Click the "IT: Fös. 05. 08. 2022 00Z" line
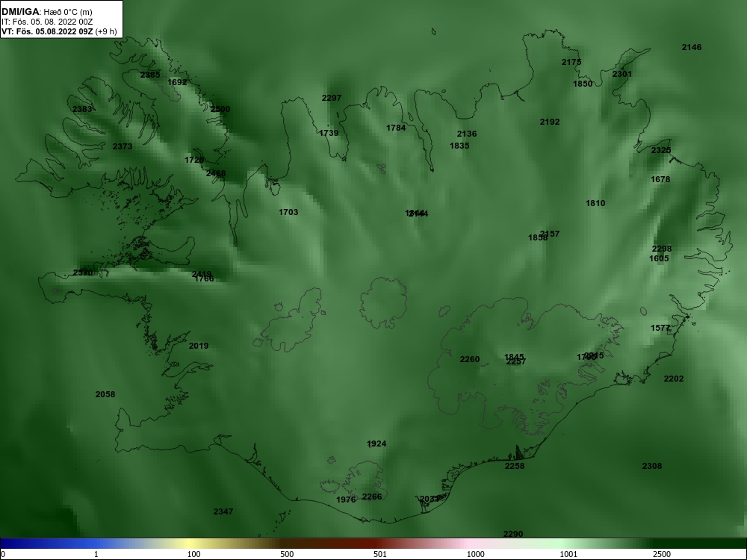The height and width of the screenshot is (560, 747). click(x=46, y=22)
